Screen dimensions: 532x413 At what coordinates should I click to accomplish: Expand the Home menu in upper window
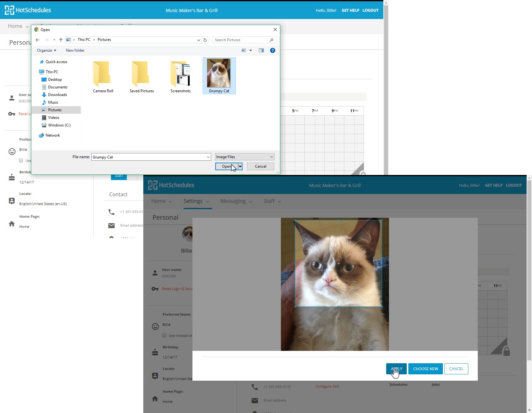coord(18,26)
